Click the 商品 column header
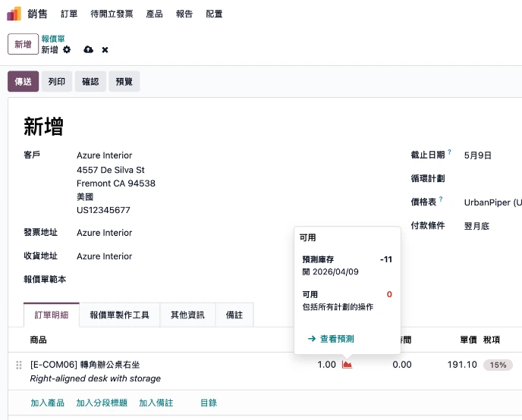The width and height of the screenshot is (522, 420). [x=38, y=340]
